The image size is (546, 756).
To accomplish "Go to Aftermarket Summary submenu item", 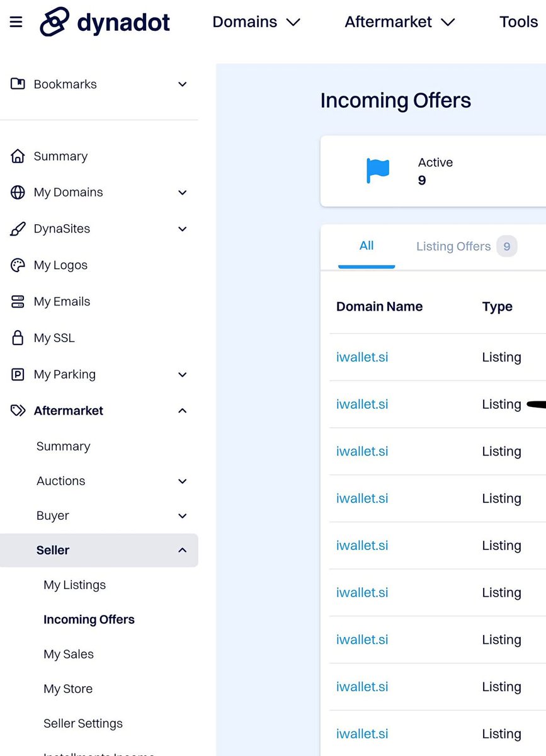I will 63,447.
